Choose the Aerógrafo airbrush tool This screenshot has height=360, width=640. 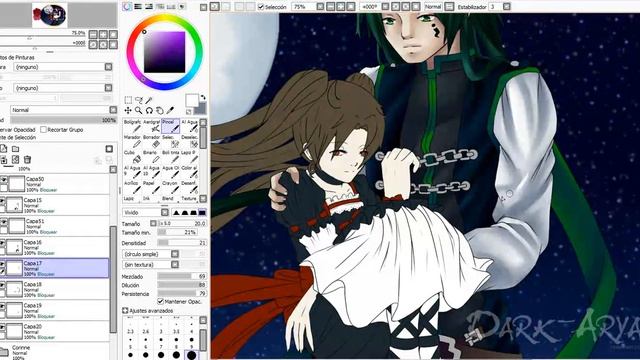tap(151, 126)
